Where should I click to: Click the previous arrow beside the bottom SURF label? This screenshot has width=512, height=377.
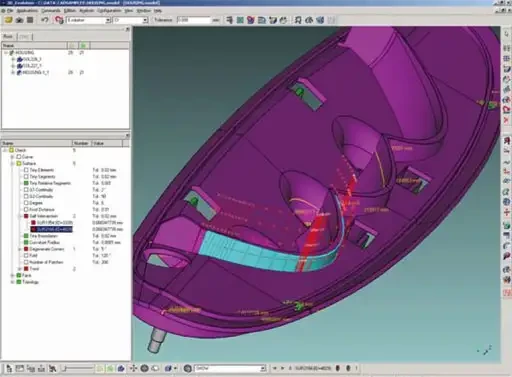coord(275,368)
